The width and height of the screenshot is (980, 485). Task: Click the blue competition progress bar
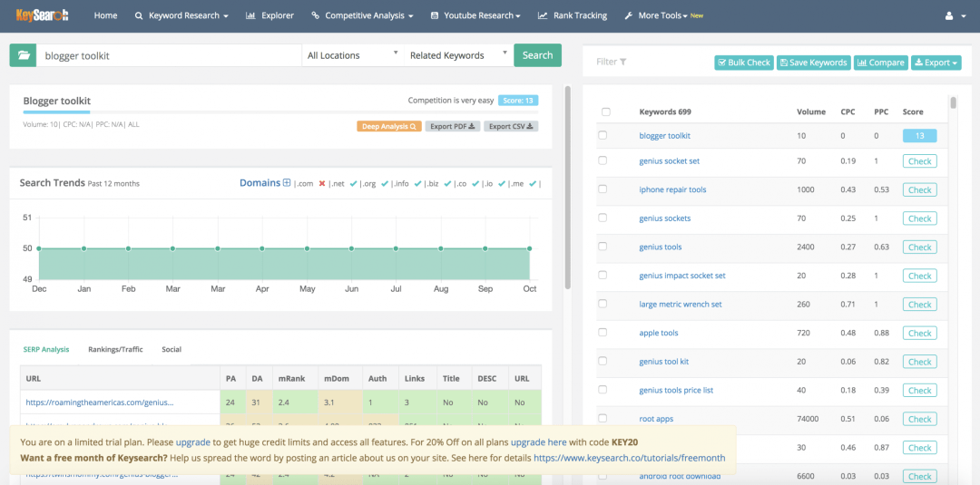(56, 112)
